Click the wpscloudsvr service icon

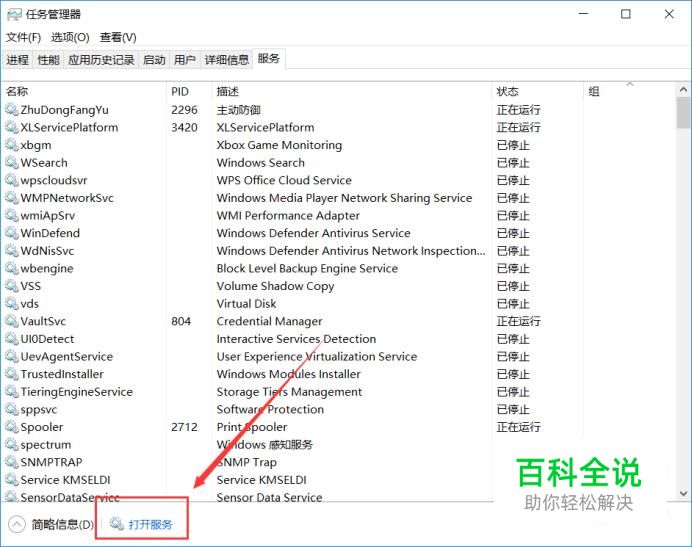click(x=11, y=180)
